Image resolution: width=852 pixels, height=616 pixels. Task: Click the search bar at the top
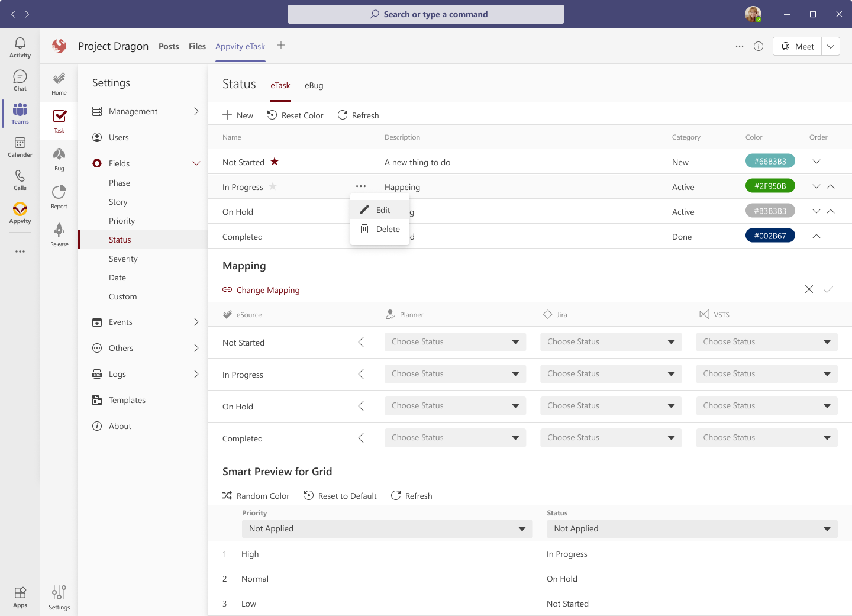pyautogui.click(x=425, y=14)
